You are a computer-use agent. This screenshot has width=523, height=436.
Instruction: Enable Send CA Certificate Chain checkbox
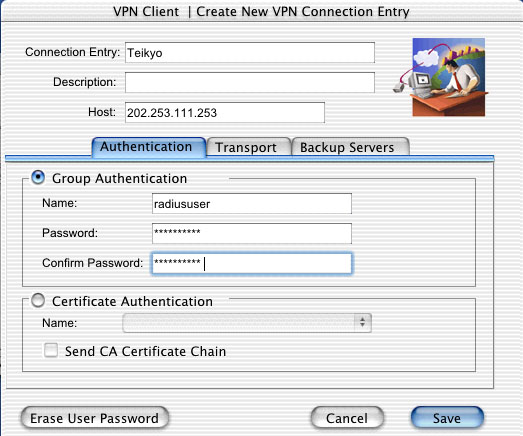[x=51, y=350]
